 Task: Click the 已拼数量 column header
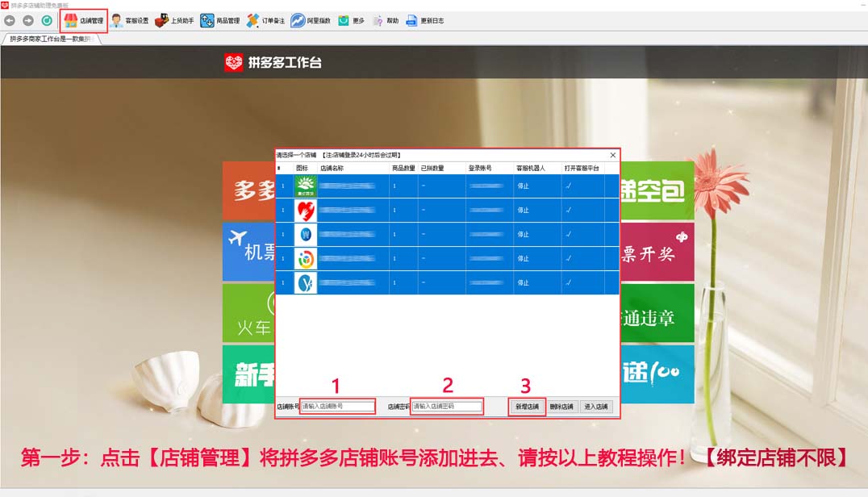tap(442, 169)
